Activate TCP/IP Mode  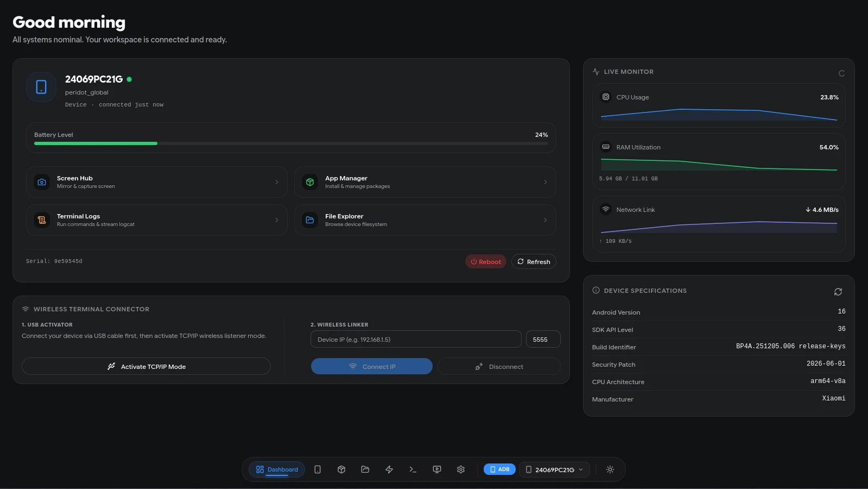pos(146,366)
